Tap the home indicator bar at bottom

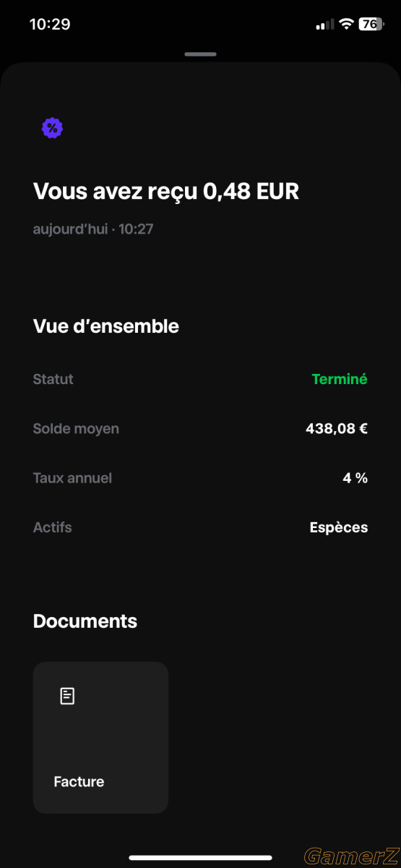[x=200, y=858]
